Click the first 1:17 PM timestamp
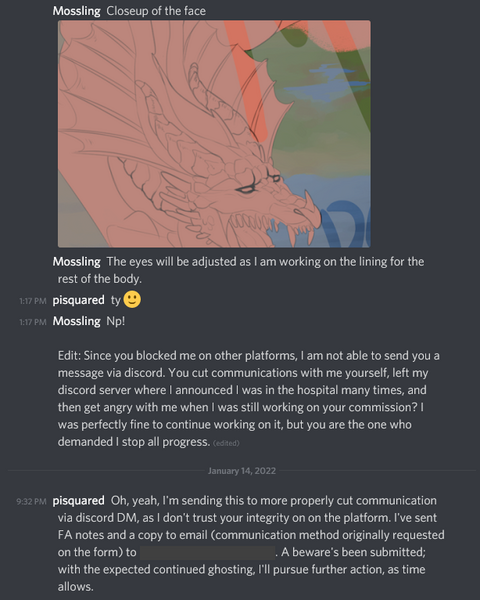Image resolution: width=480 pixels, height=600 pixels. [33, 301]
